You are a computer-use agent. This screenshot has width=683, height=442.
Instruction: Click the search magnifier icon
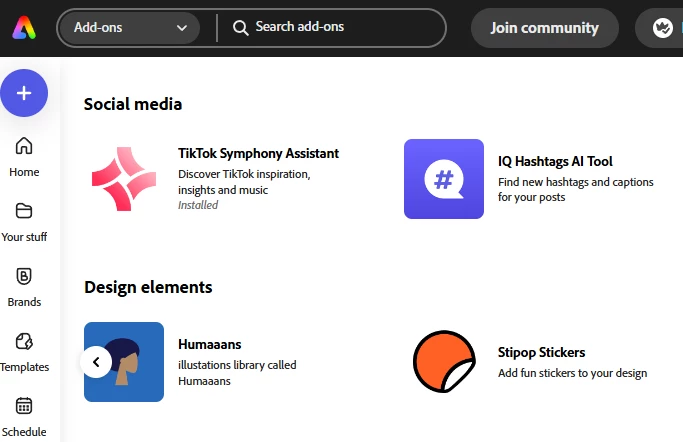pos(240,27)
